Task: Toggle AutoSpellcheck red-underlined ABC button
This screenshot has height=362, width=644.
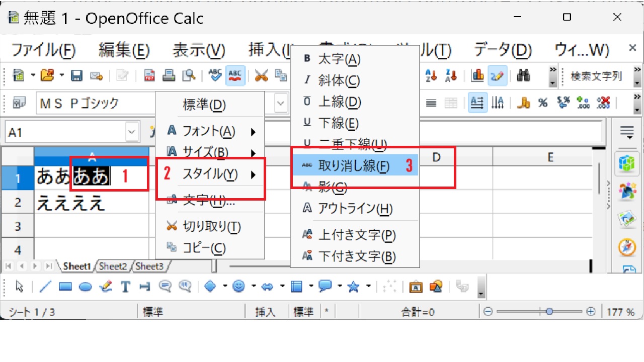Action: [x=234, y=76]
